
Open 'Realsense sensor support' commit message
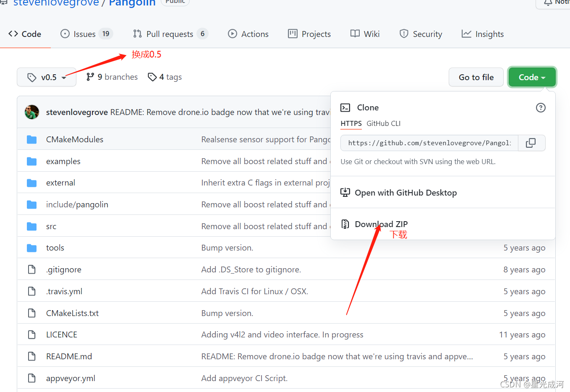click(266, 139)
